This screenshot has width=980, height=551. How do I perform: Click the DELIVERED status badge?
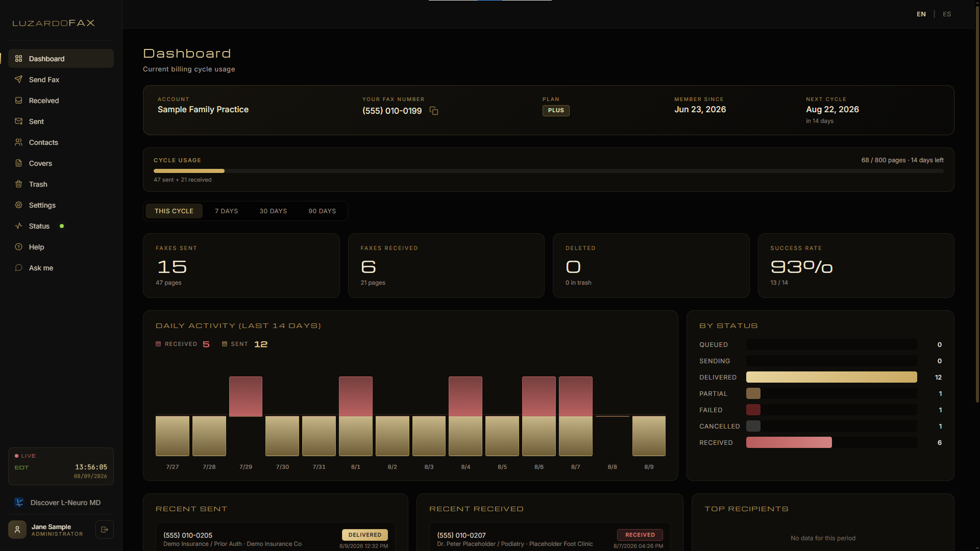[365, 535]
